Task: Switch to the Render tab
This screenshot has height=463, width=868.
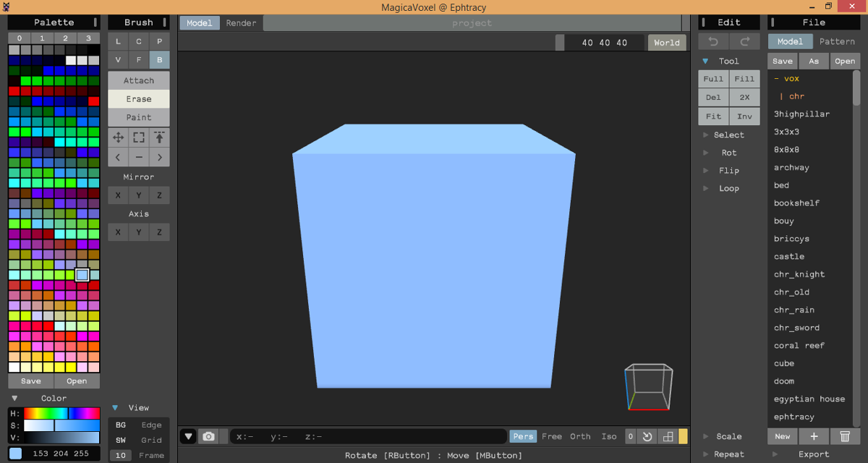Action: (241, 22)
